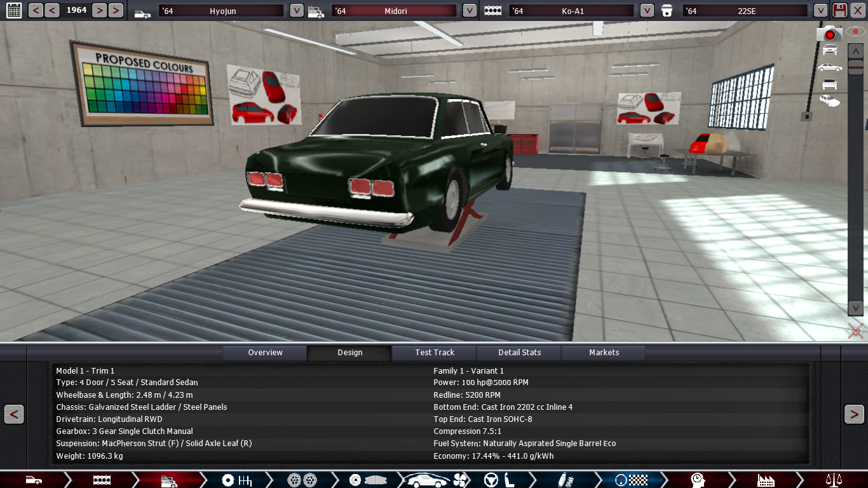Take a screenshot with the camera icon
Screen dimensions: 868x488
(x=829, y=34)
